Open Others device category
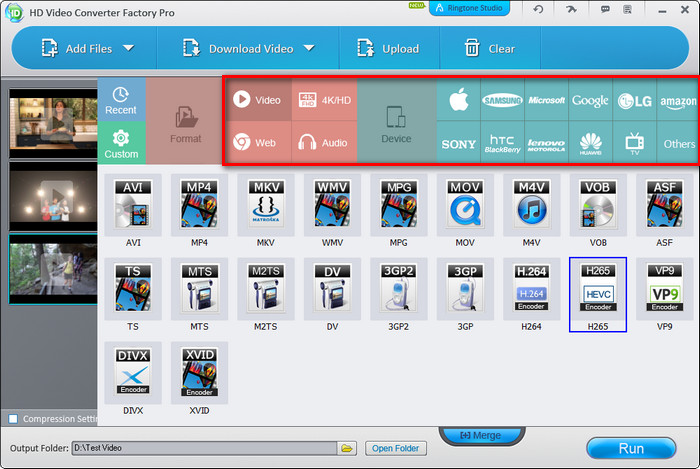 pos(678,142)
